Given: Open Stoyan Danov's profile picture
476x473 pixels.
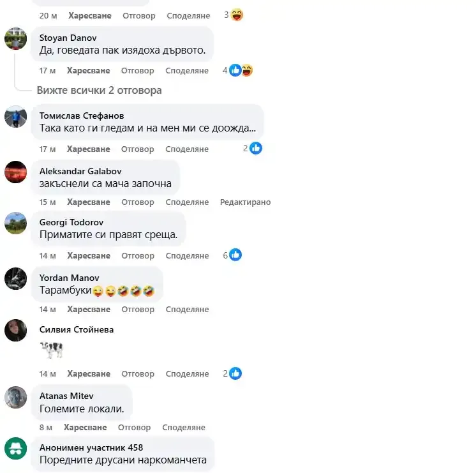Looking at the screenshot, I should point(15,38).
